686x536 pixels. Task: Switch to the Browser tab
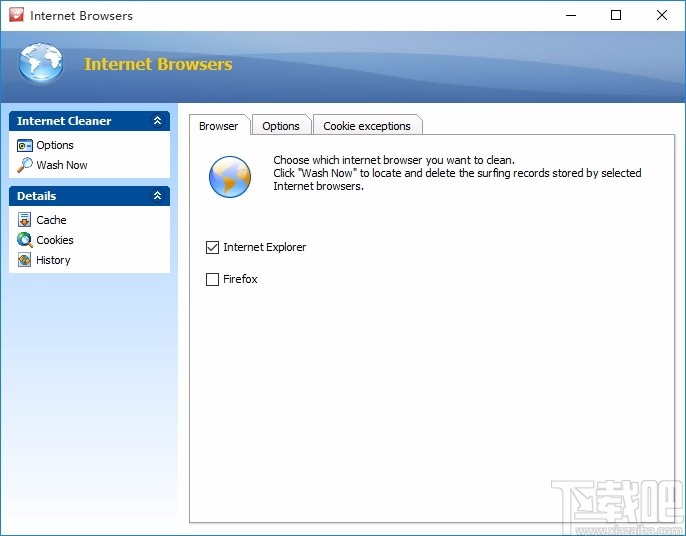219,126
